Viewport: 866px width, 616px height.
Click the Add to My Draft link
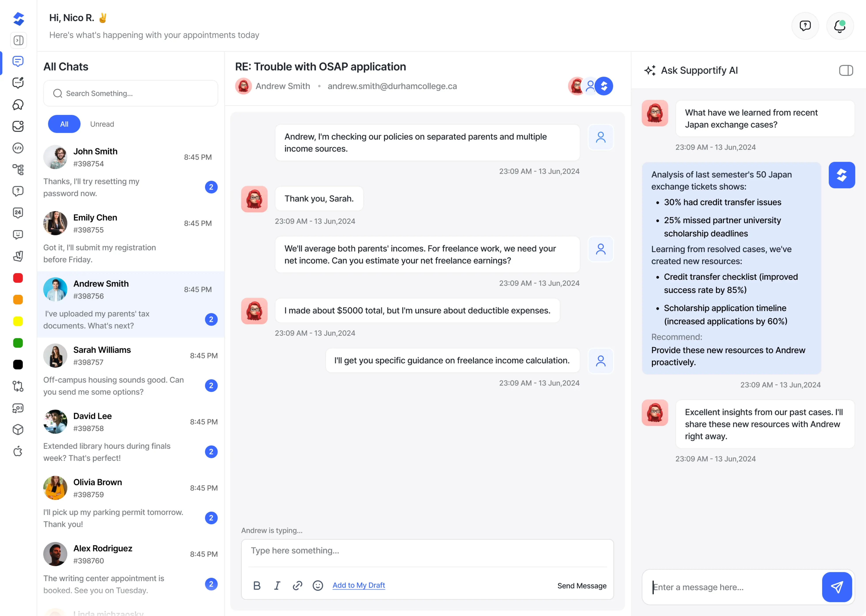359,585
